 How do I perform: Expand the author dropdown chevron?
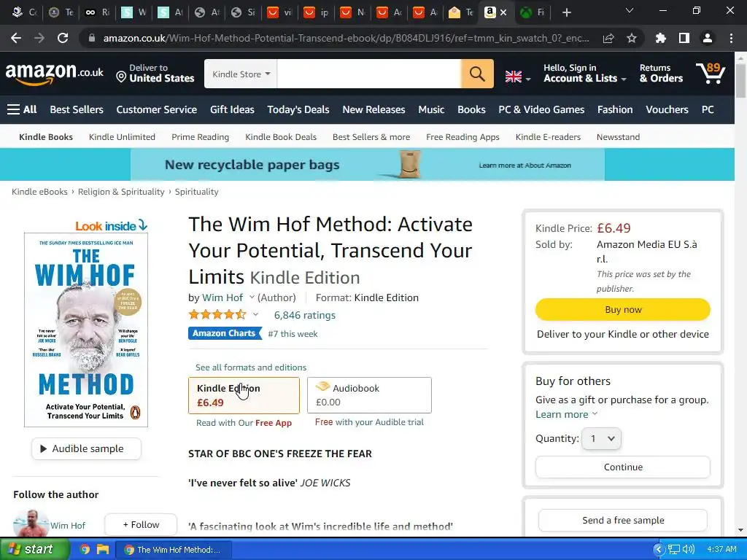coord(252,297)
